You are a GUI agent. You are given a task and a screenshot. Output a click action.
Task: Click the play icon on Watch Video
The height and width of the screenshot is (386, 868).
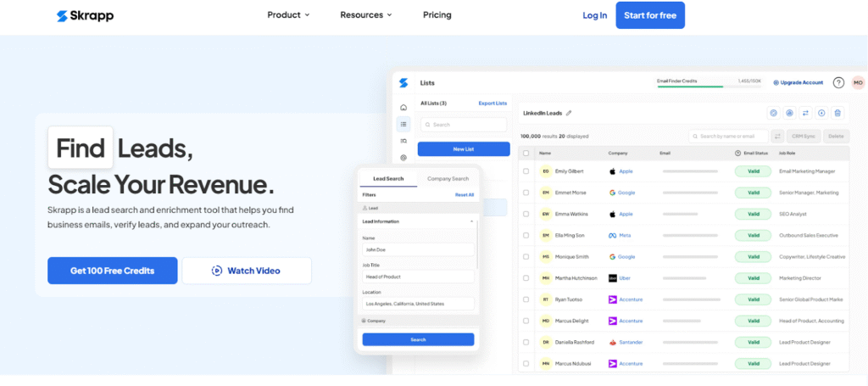pyautogui.click(x=217, y=271)
